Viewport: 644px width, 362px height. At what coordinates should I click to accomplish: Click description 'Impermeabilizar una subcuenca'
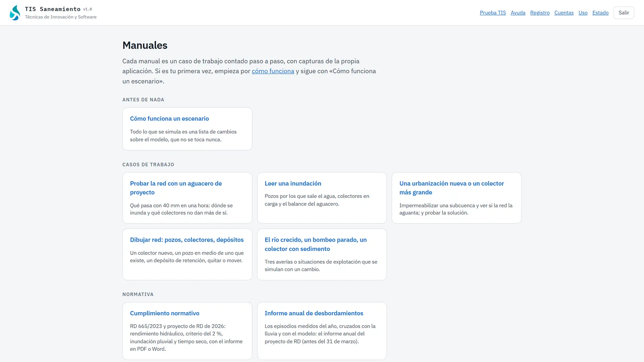coord(456,209)
